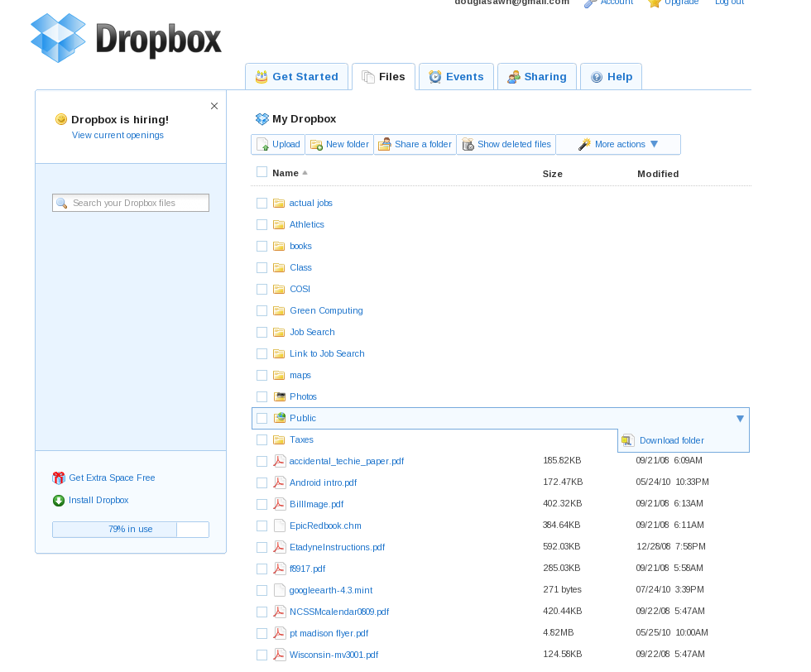Click PDF icon for BillImage.pdf

coord(280,504)
